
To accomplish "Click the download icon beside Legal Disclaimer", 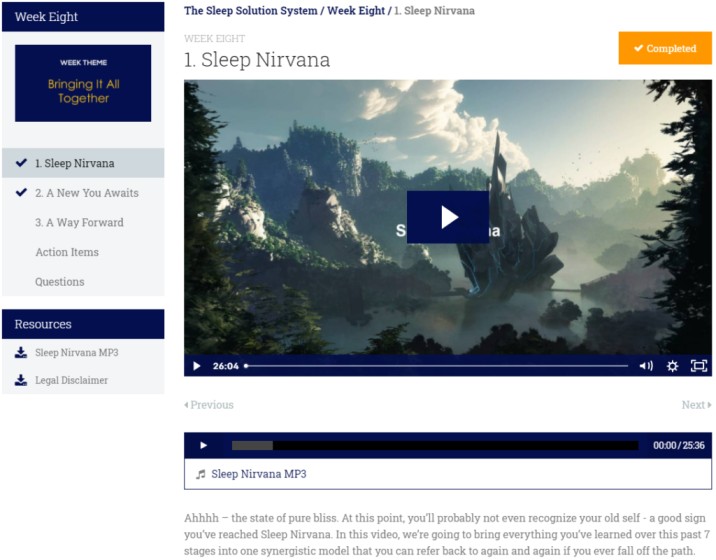I will tap(21, 380).
